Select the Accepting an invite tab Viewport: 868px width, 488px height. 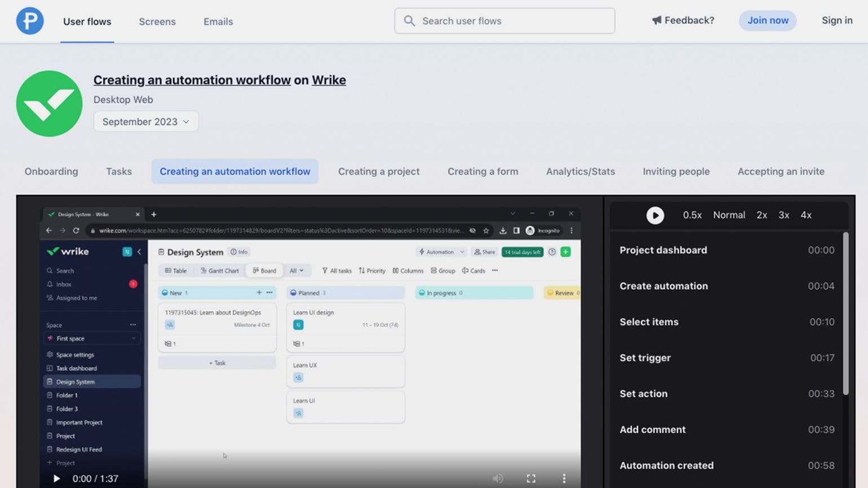[x=781, y=171]
